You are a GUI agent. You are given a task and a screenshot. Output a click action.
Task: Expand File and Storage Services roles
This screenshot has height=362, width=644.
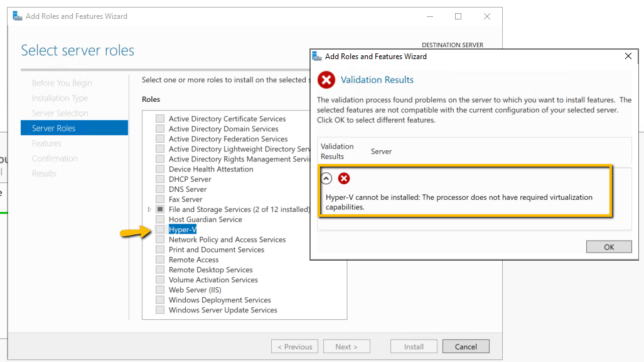pos(149,209)
